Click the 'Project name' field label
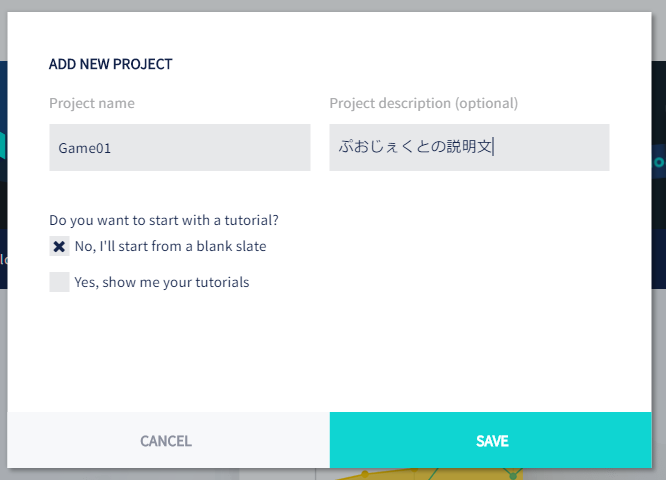 [92, 103]
